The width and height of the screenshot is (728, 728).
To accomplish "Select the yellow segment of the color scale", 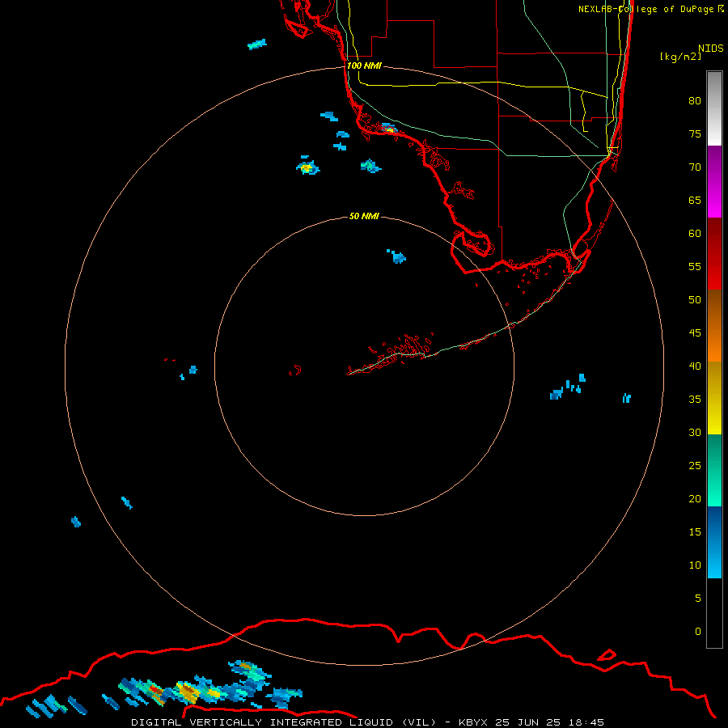I will pos(714,398).
